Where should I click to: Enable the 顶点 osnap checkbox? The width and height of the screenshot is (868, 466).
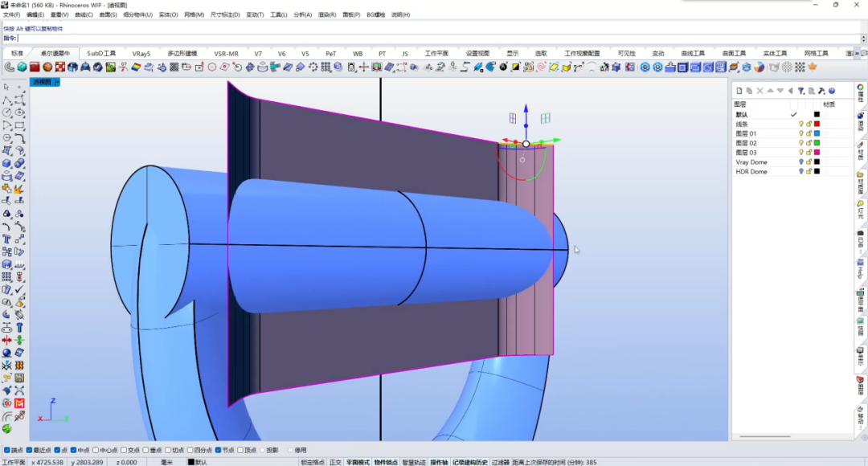(240, 451)
